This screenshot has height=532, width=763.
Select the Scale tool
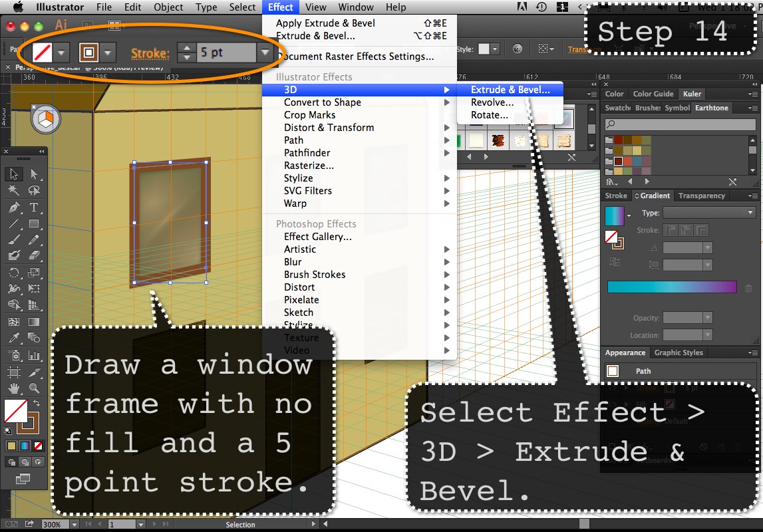pyautogui.click(x=33, y=273)
